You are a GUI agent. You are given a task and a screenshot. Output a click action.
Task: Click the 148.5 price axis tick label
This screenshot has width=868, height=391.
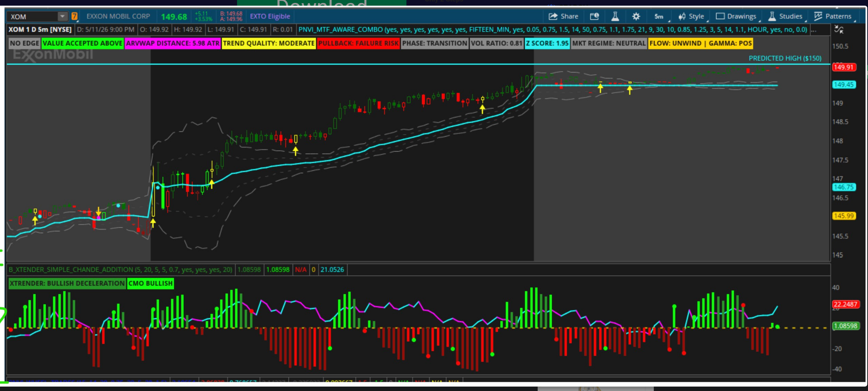(x=840, y=122)
